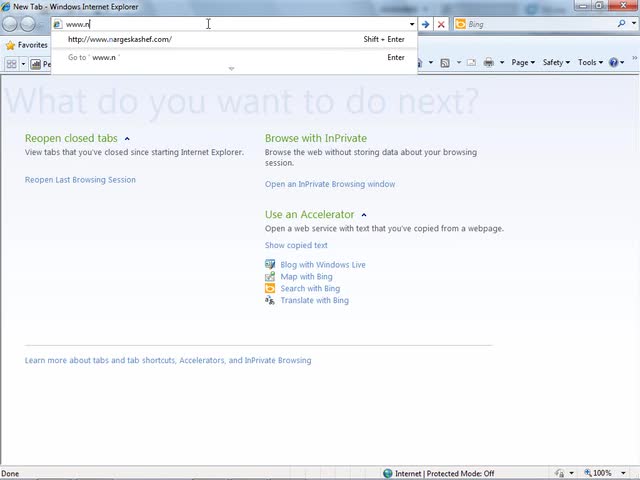Click the red Stop loading button

pos(441,24)
